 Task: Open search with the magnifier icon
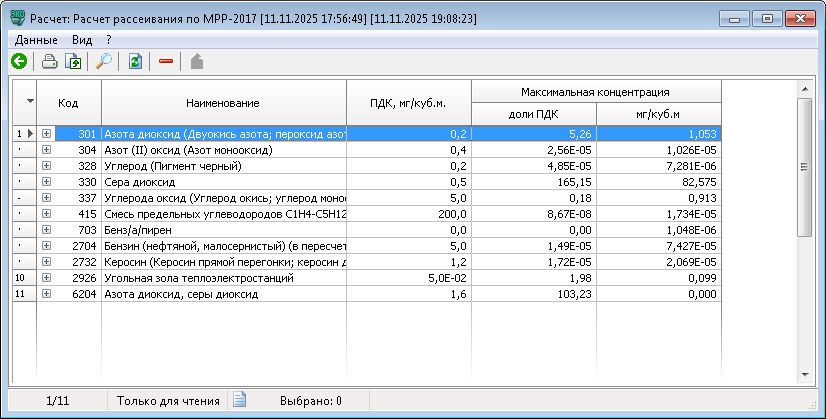click(x=104, y=62)
